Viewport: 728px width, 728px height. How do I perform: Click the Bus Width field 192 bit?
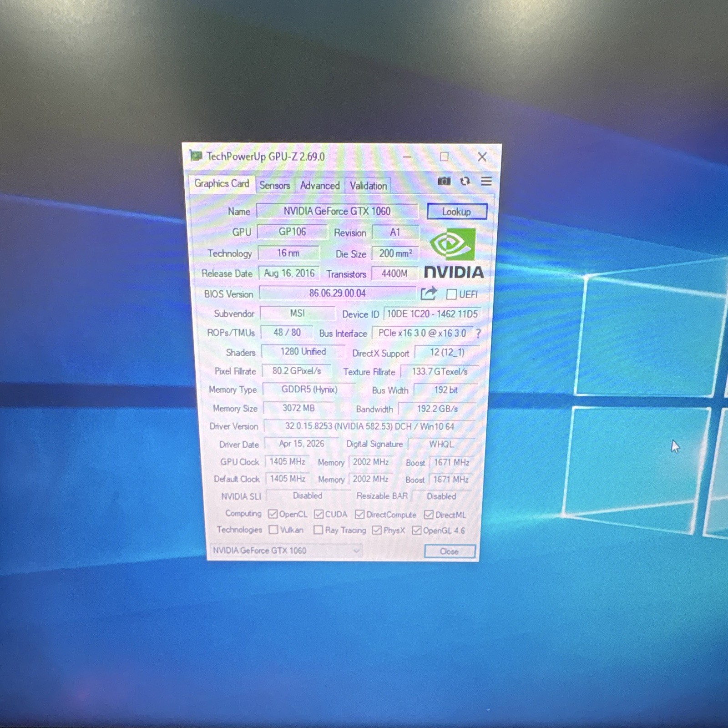[446, 390]
